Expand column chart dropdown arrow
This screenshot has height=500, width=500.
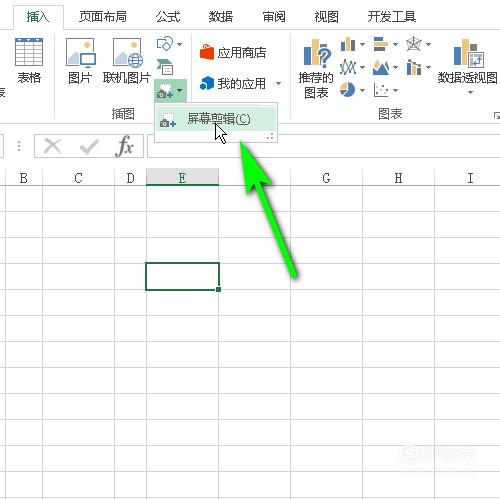point(362,44)
